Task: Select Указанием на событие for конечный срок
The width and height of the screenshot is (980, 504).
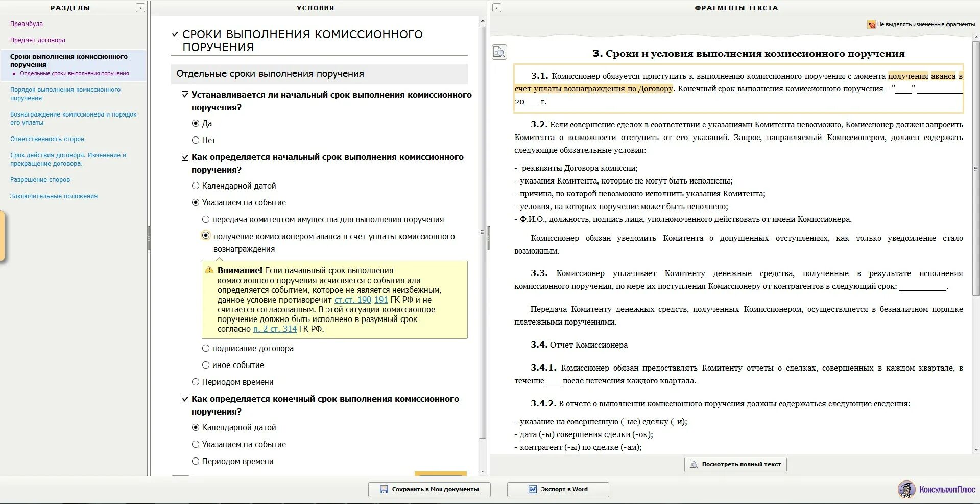Action: point(195,444)
